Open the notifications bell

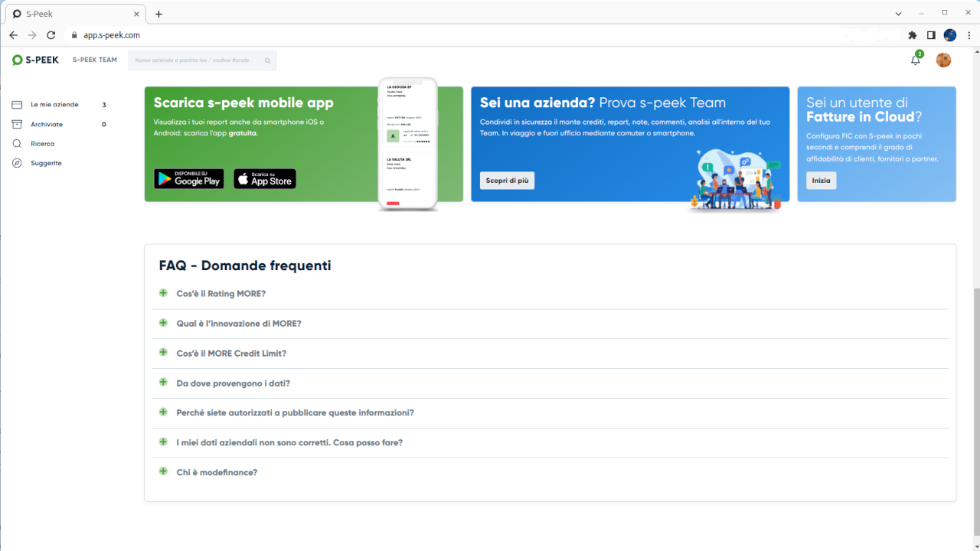tap(916, 60)
